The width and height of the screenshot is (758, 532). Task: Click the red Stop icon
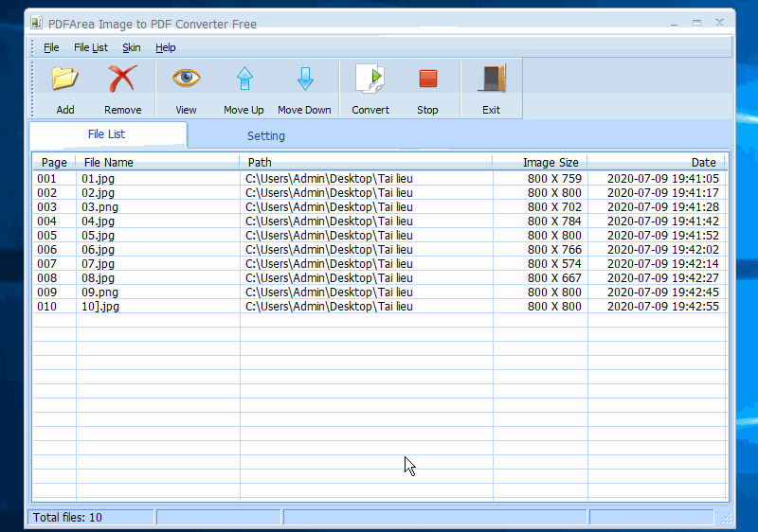tap(428, 79)
